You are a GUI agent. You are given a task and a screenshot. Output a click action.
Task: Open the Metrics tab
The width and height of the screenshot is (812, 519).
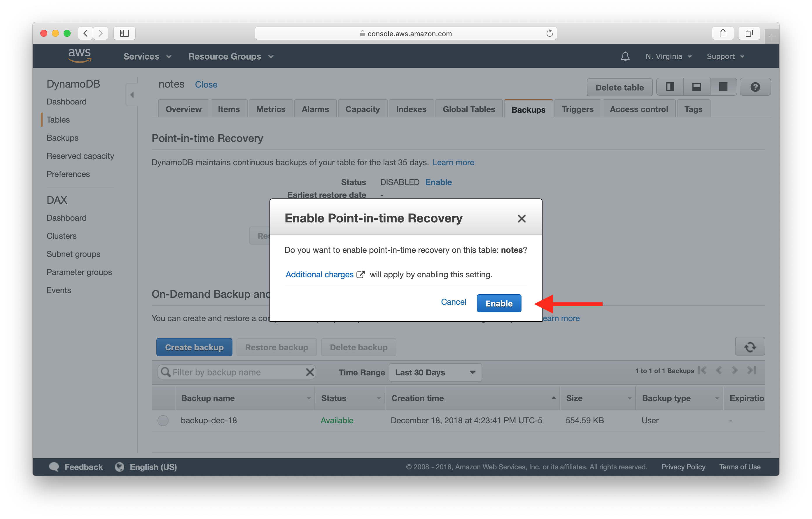coord(270,109)
